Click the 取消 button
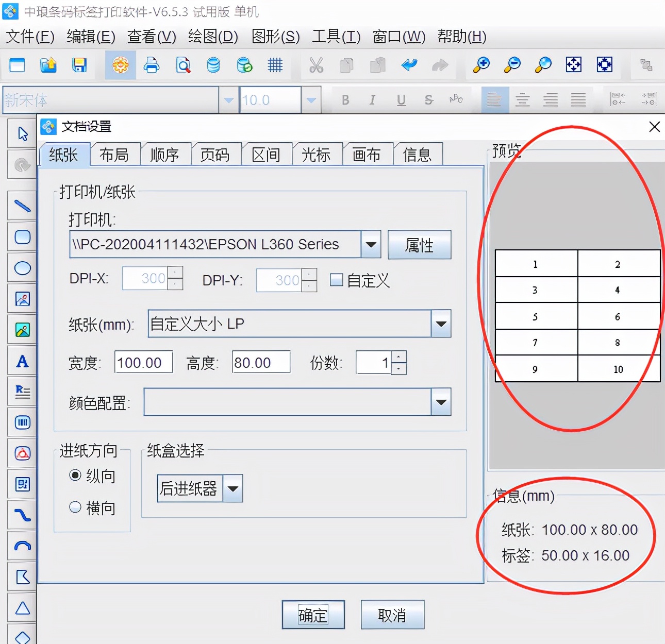This screenshot has width=665, height=644. [392, 615]
